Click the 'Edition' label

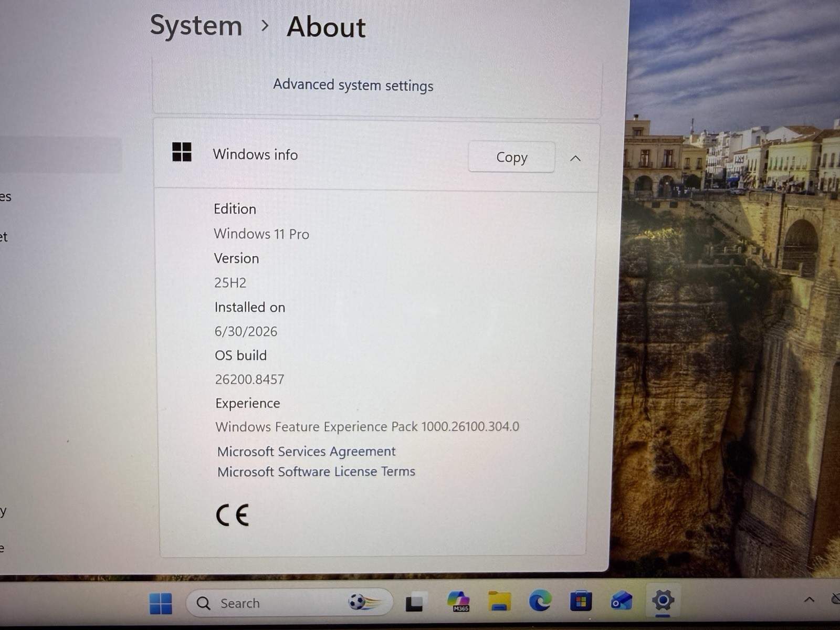click(x=235, y=209)
